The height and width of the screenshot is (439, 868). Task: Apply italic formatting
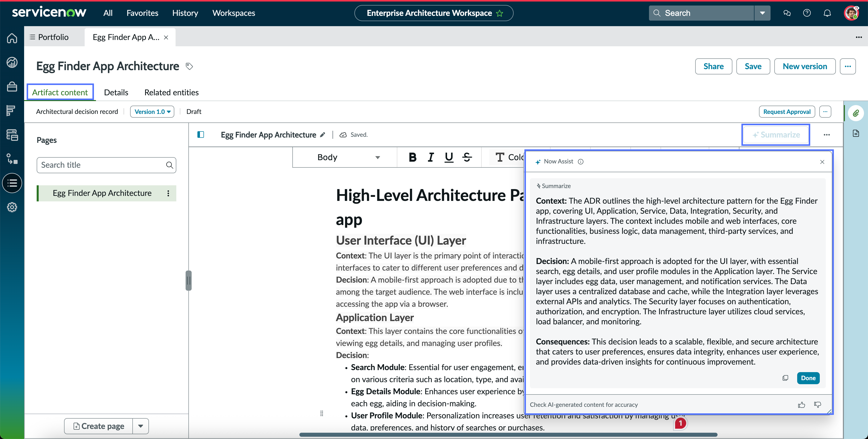[431, 157]
